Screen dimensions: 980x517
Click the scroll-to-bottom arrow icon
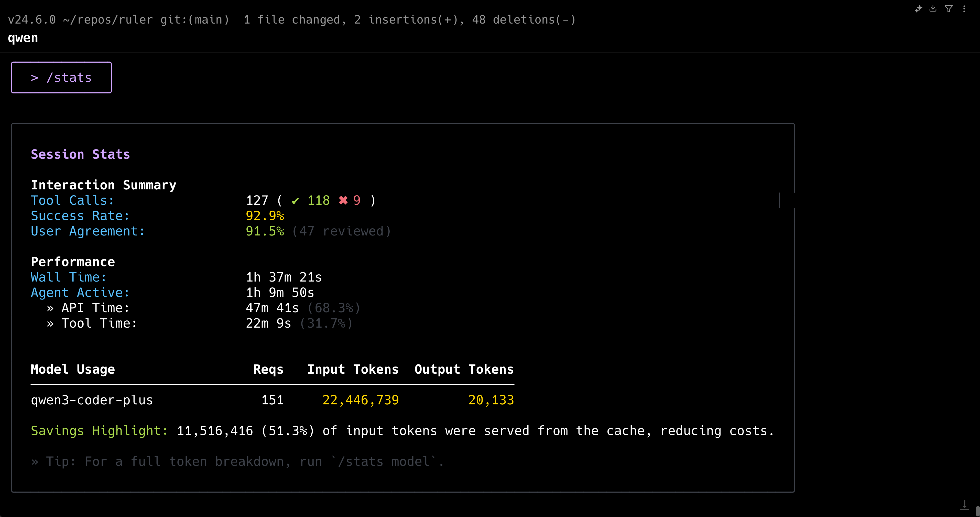point(964,505)
